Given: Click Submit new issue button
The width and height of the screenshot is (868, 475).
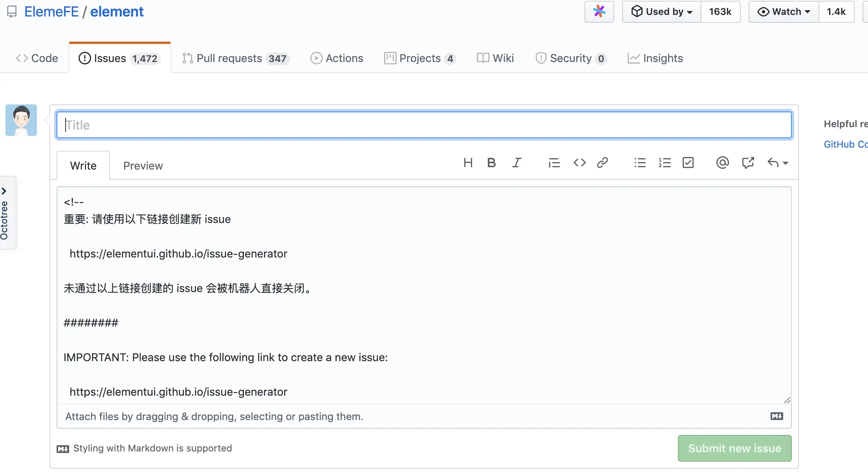Looking at the screenshot, I should (734, 448).
